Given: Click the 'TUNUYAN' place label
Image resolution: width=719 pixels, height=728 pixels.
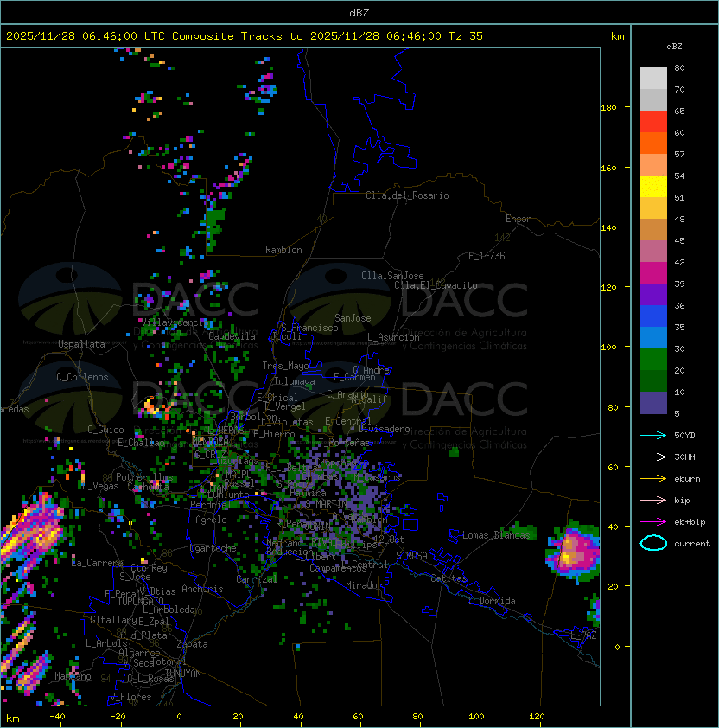Looking at the screenshot, I should click(x=183, y=673).
